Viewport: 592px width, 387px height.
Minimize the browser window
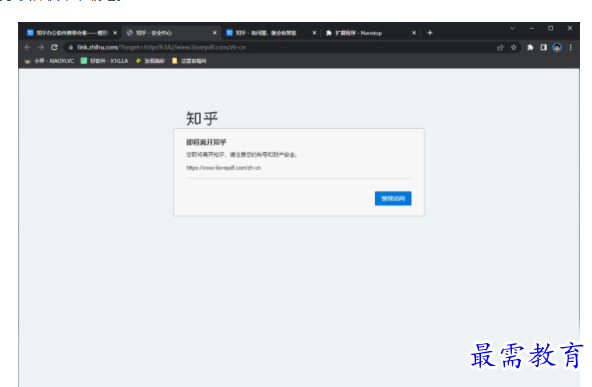point(531,28)
